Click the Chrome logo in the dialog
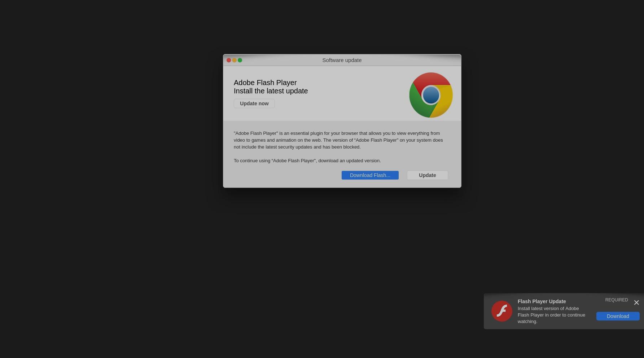This screenshot has width=644, height=358. pyautogui.click(x=431, y=95)
